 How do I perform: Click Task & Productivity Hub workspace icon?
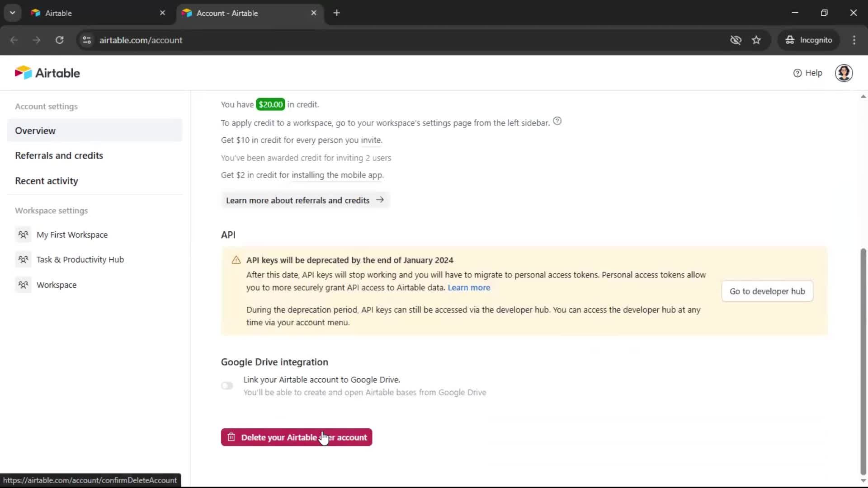23,259
